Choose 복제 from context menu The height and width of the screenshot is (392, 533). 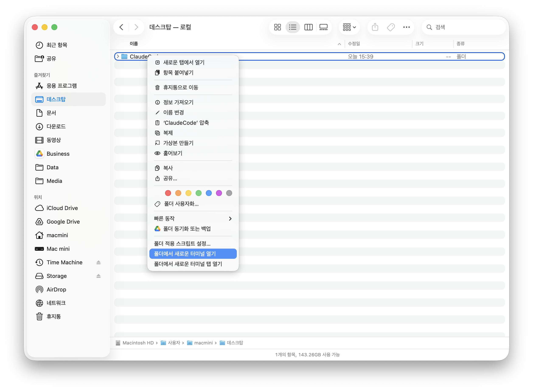click(x=193, y=133)
